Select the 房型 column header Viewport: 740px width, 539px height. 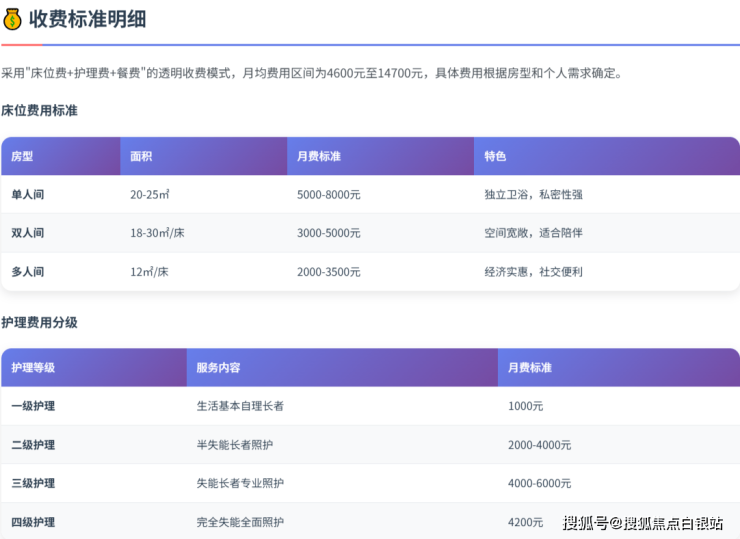[x=22, y=157]
